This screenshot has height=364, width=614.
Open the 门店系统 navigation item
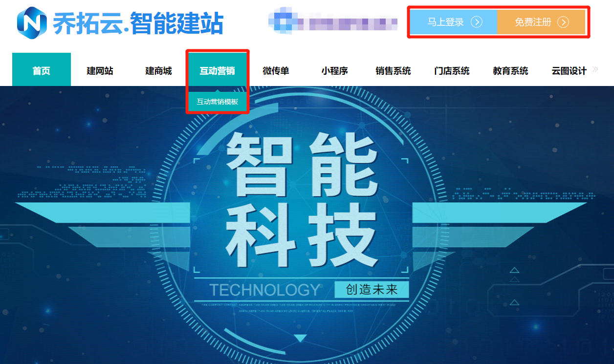point(452,71)
